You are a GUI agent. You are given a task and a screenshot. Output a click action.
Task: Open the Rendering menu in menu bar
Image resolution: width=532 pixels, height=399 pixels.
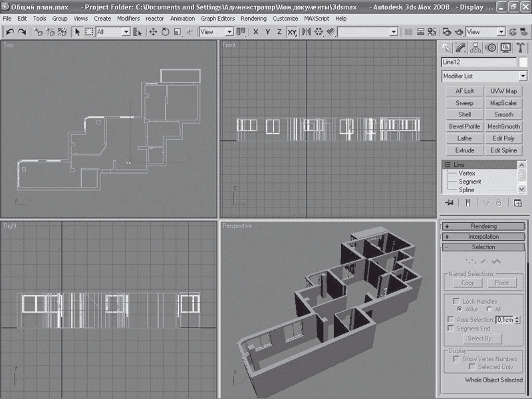[x=253, y=19]
